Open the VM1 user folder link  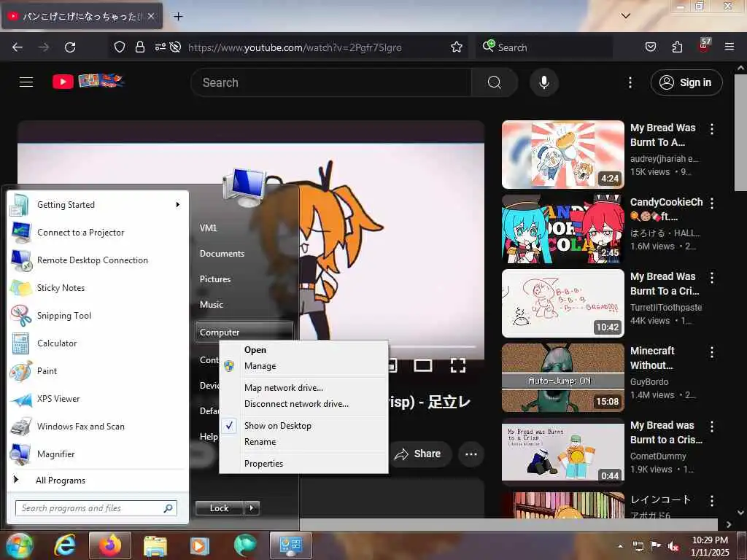[x=208, y=228]
